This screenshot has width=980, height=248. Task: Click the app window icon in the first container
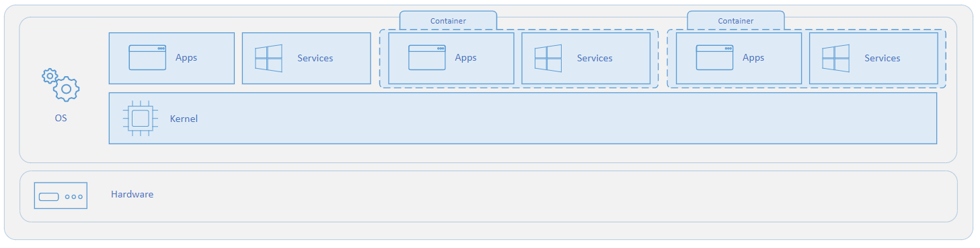tap(427, 57)
